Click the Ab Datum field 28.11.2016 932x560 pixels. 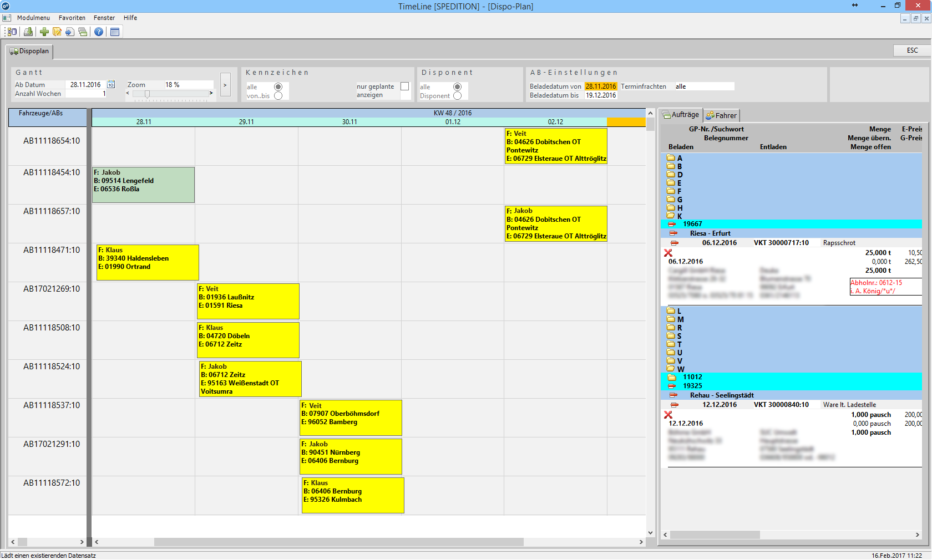(85, 85)
